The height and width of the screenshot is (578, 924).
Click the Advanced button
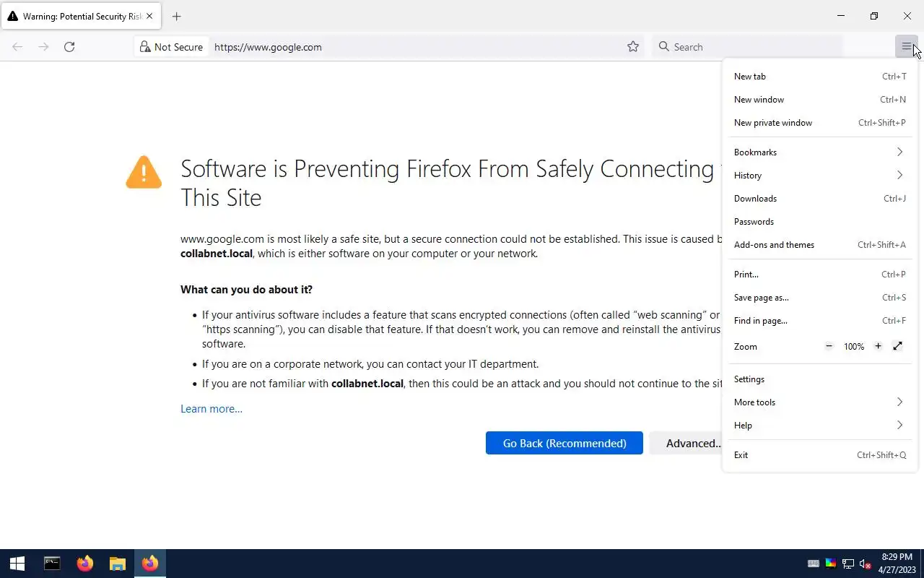686,444
